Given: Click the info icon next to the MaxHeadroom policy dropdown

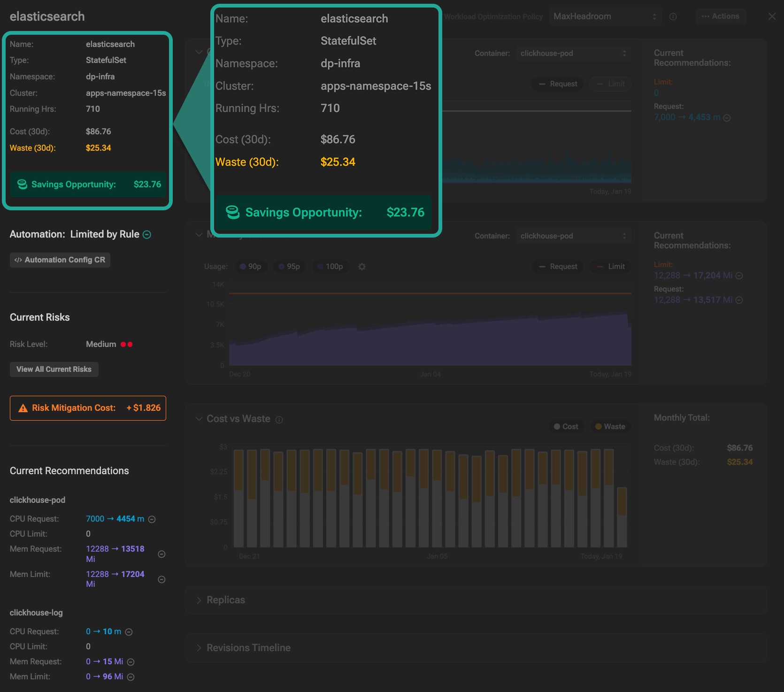Looking at the screenshot, I should point(673,16).
